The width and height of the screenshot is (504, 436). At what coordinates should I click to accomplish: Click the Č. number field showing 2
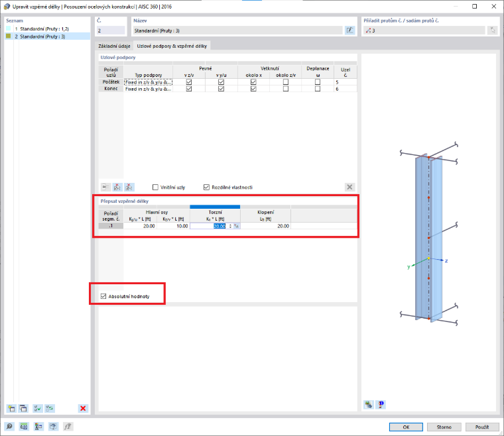(x=111, y=30)
